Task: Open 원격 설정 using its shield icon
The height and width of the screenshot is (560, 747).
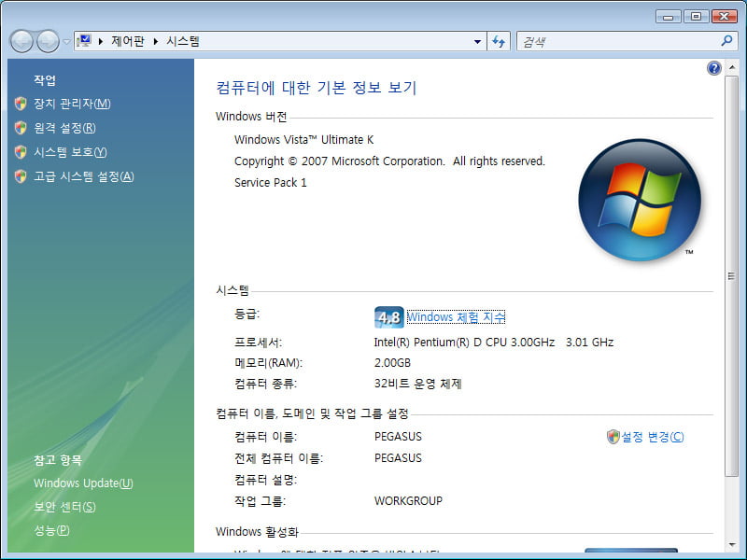Action: (x=21, y=128)
